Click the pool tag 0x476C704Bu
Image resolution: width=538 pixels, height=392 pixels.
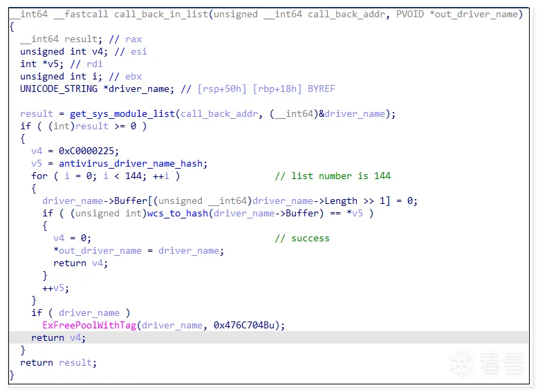click(244, 326)
